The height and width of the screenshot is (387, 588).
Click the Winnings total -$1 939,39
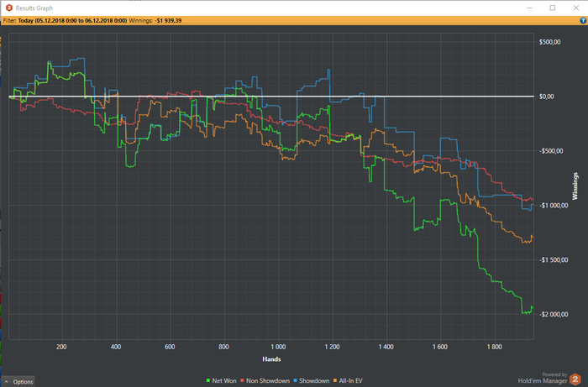coord(168,21)
